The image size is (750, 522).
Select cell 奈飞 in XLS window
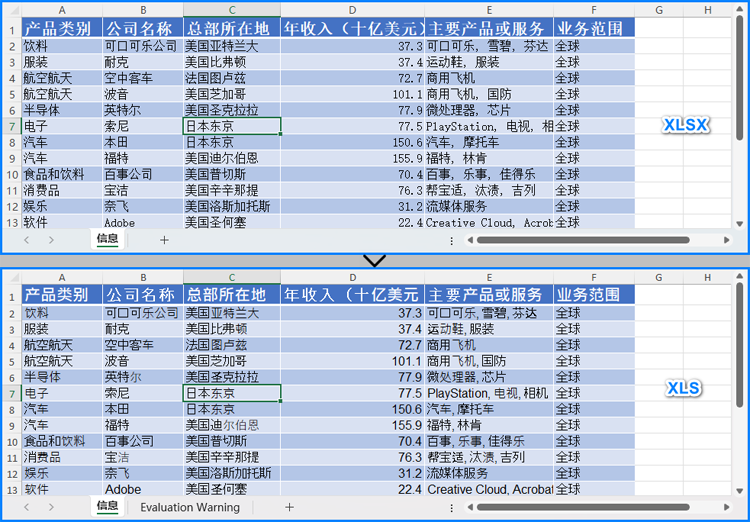143,473
